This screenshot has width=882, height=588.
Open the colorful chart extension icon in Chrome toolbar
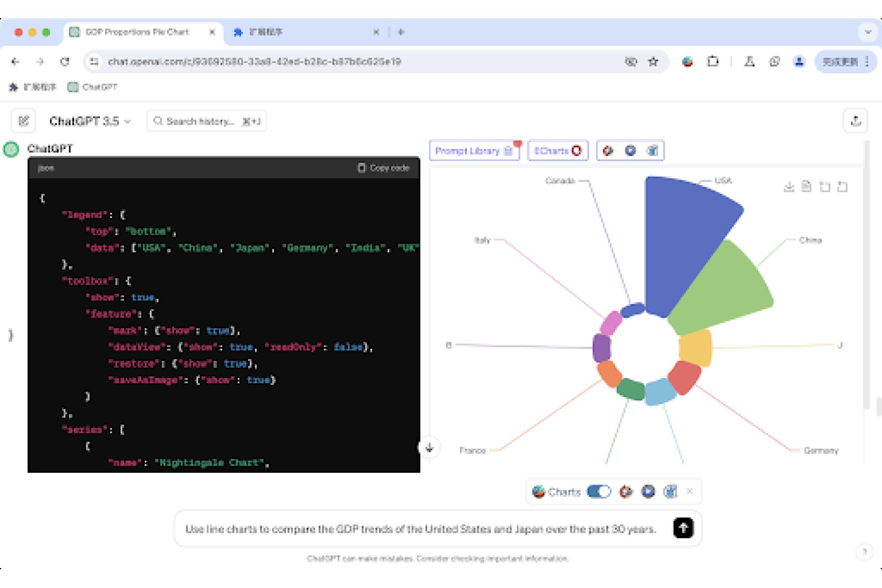click(x=687, y=61)
